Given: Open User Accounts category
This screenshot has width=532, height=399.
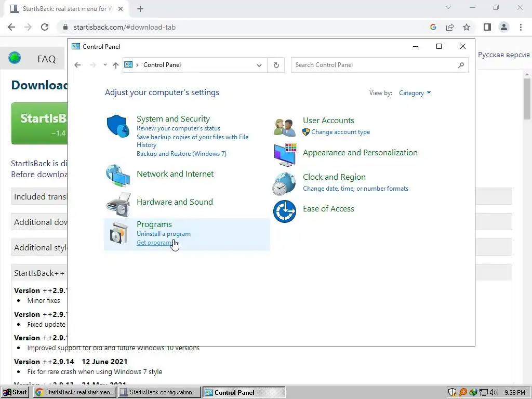Looking at the screenshot, I should pos(328,121).
